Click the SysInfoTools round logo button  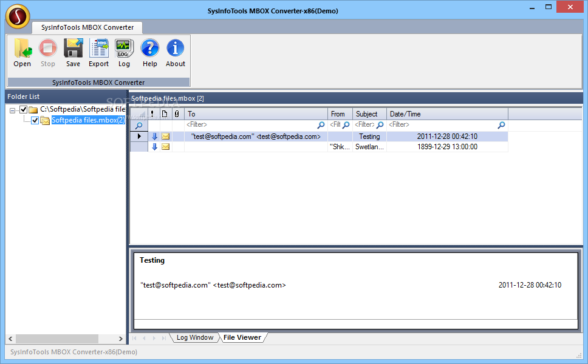[x=18, y=16]
